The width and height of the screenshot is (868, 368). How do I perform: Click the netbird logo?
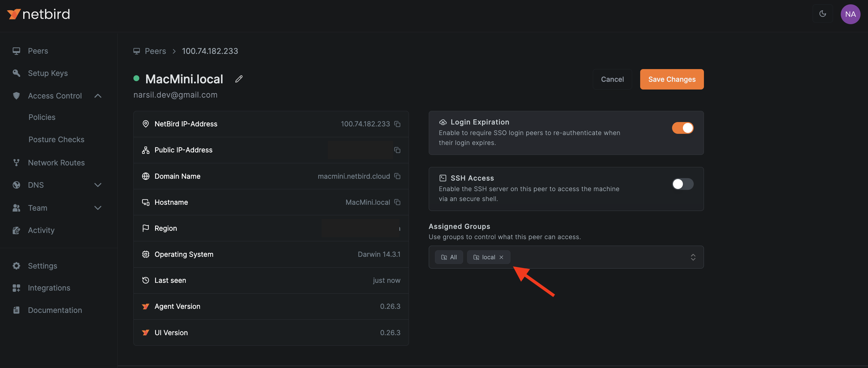[38, 14]
